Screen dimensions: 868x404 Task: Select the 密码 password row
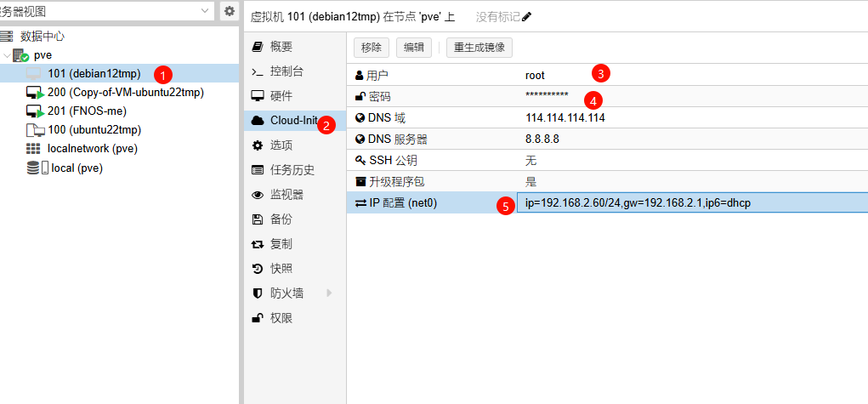(607, 96)
